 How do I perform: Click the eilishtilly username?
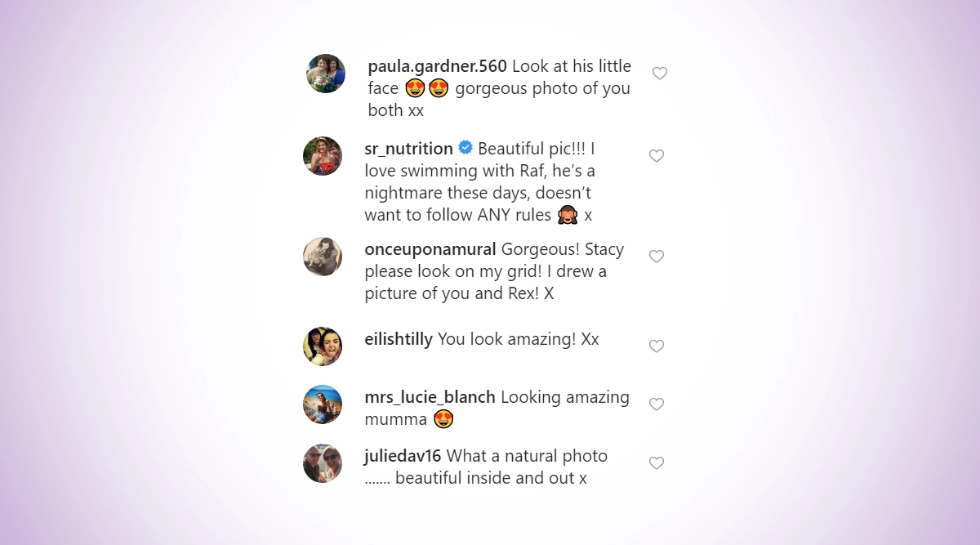[399, 339]
